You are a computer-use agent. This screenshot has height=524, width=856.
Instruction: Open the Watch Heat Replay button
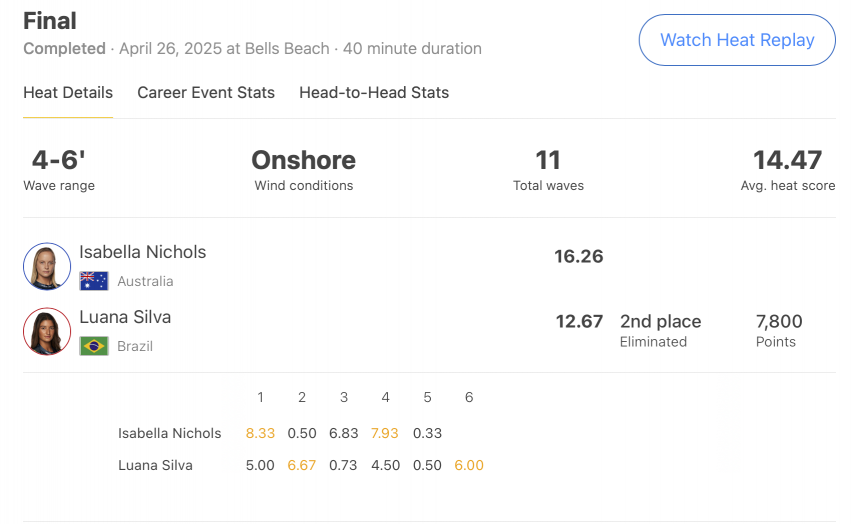point(737,40)
